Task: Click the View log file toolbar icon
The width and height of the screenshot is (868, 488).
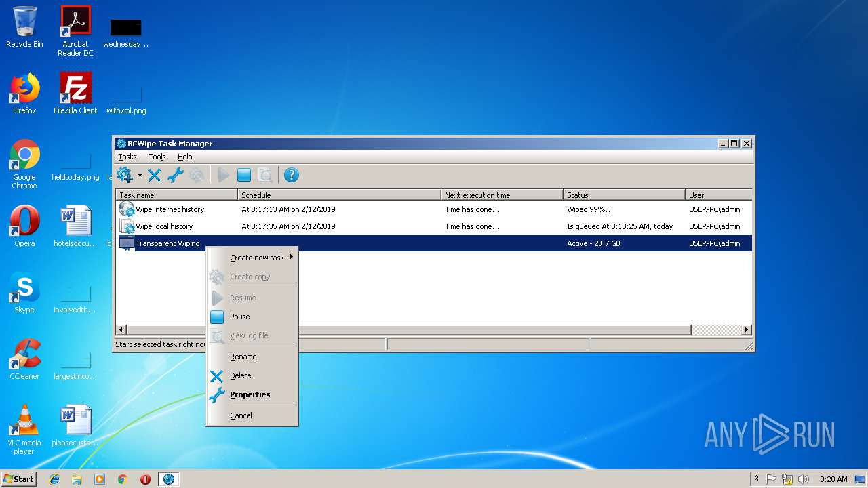Action: coord(265,176)
